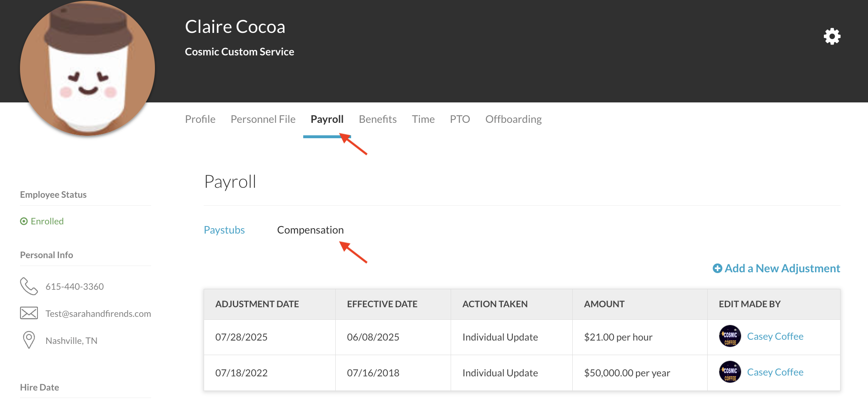This screenshot has height=403, width=868.
Task: Click effective date 07/16/2018
Action: [373, 373]
